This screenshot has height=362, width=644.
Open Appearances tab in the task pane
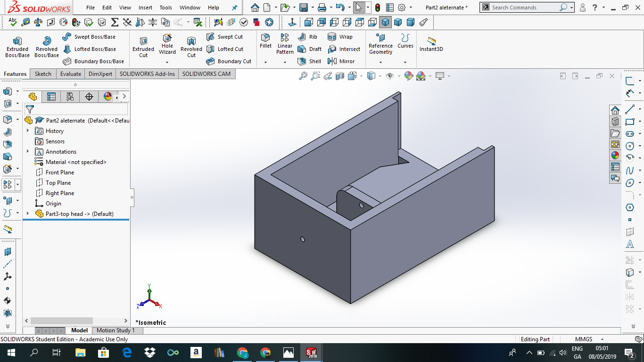tap(615, 155)
